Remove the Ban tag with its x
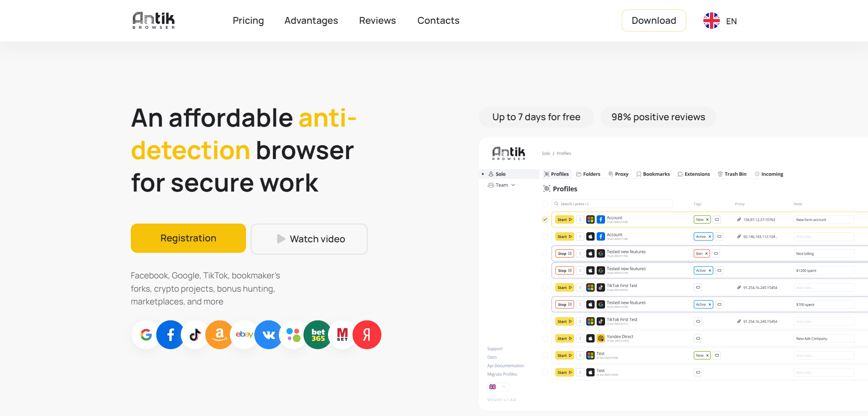The image size is (868, 416). [x=707, y=254]
